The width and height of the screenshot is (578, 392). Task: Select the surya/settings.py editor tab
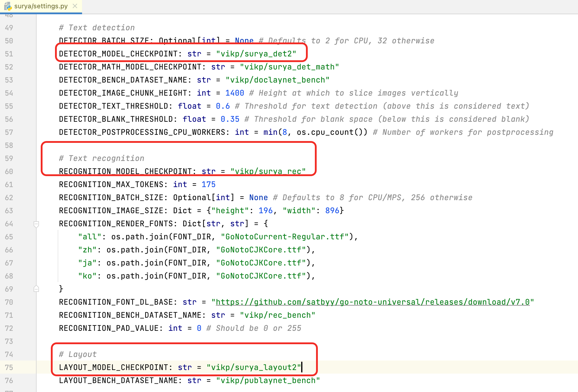tap(41, 6)
